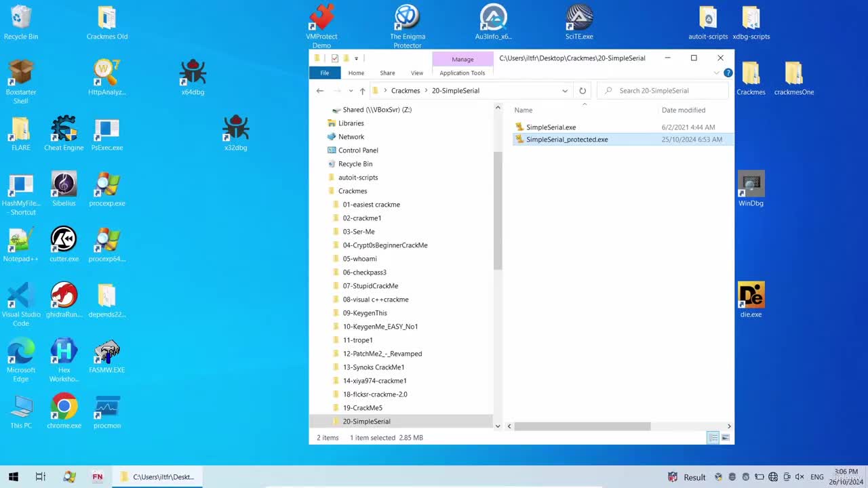Select SimpleSerial.exe in the file list

[x=551, y=127]
